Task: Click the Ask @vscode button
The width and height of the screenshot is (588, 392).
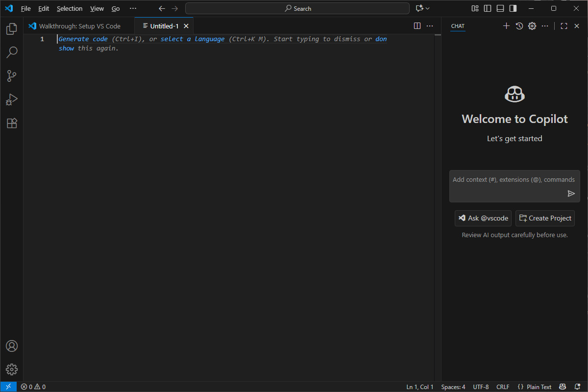Action: tap(484, 218)
